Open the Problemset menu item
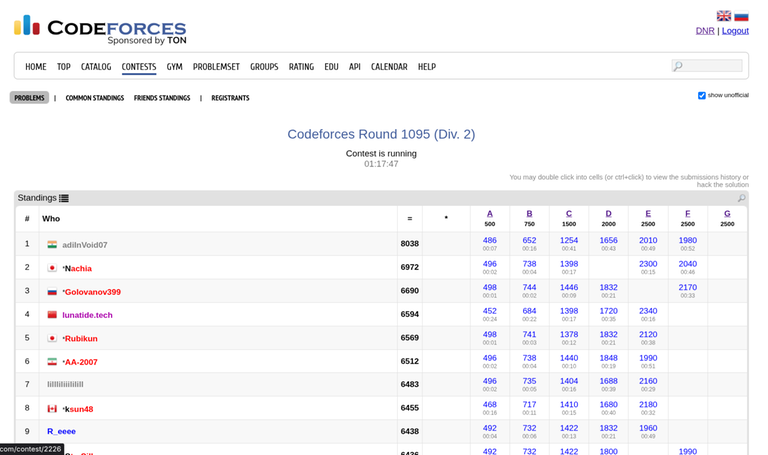 216,67
